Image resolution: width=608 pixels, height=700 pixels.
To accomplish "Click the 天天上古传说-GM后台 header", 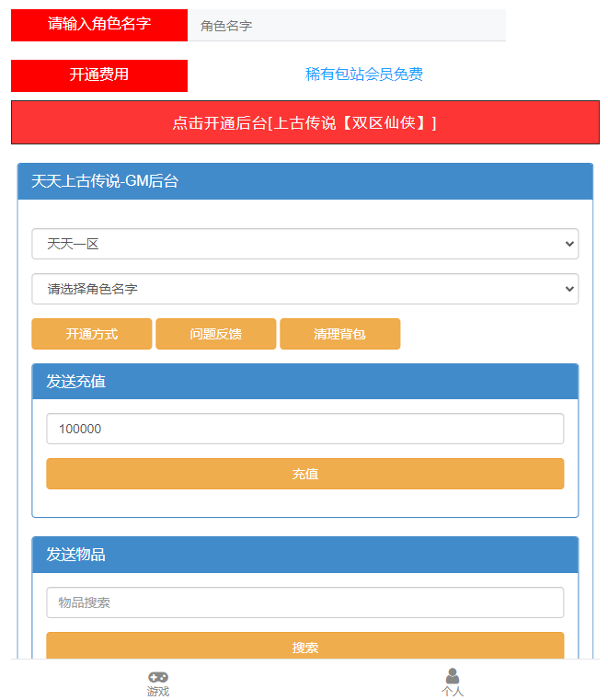I will (x=305, y=181).
